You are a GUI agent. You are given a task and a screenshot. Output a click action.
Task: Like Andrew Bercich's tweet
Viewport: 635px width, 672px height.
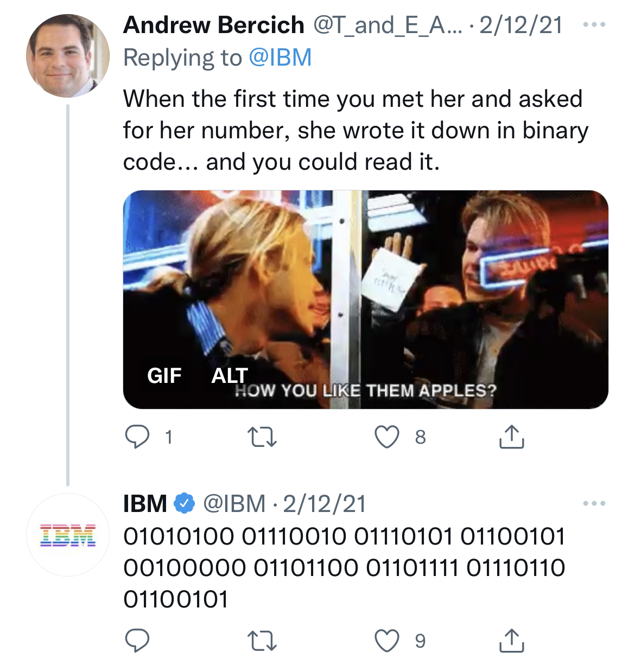click(x=387, y=437)
